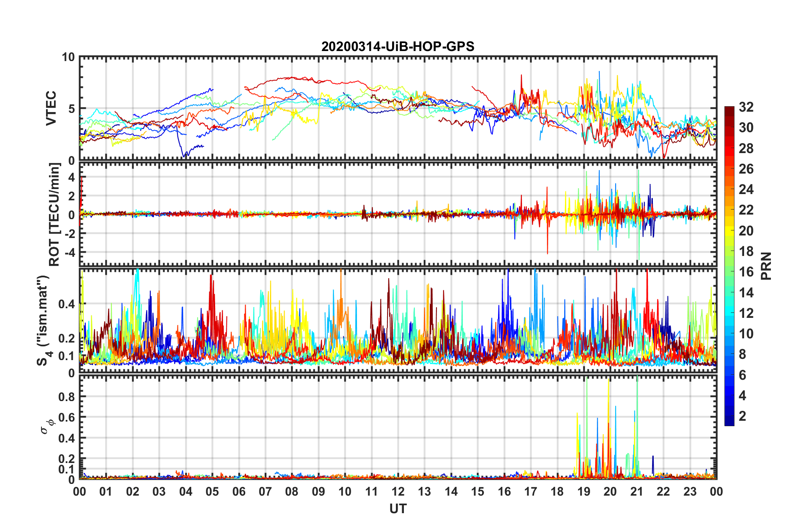The image size is (796, 532).
Task: Select the 0.2 tick on sigma-phi y-axis
Action: click(67, 459)
